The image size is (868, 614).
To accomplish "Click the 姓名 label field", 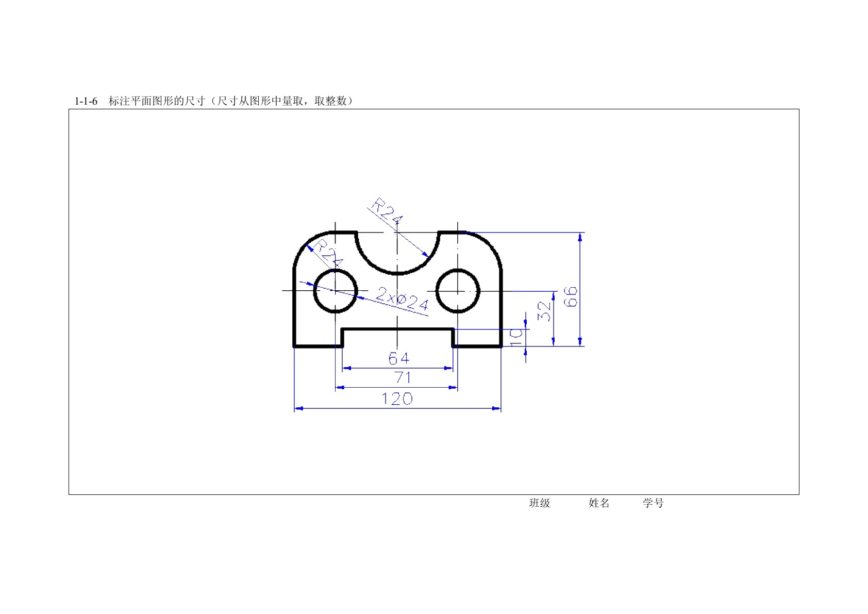I will [599, 503].
